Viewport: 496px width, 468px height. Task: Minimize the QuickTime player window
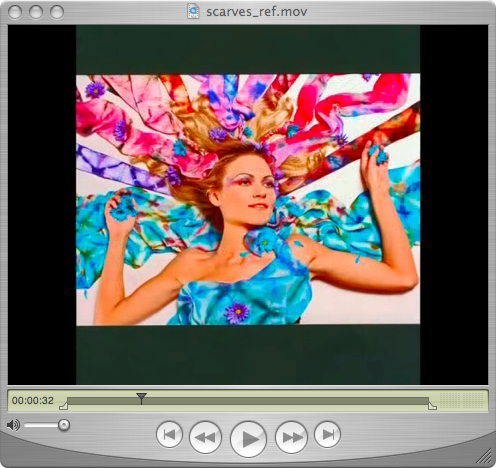[36, 12]
